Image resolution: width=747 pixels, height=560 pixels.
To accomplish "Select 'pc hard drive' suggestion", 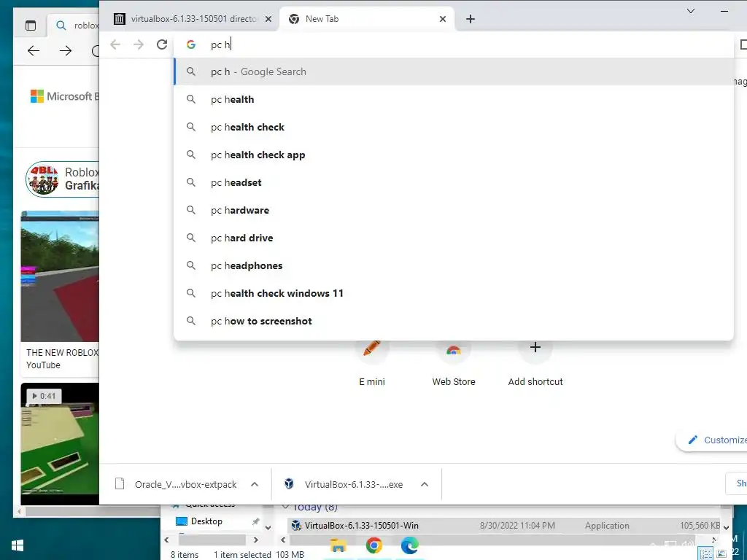I will [x=454, y=238].
